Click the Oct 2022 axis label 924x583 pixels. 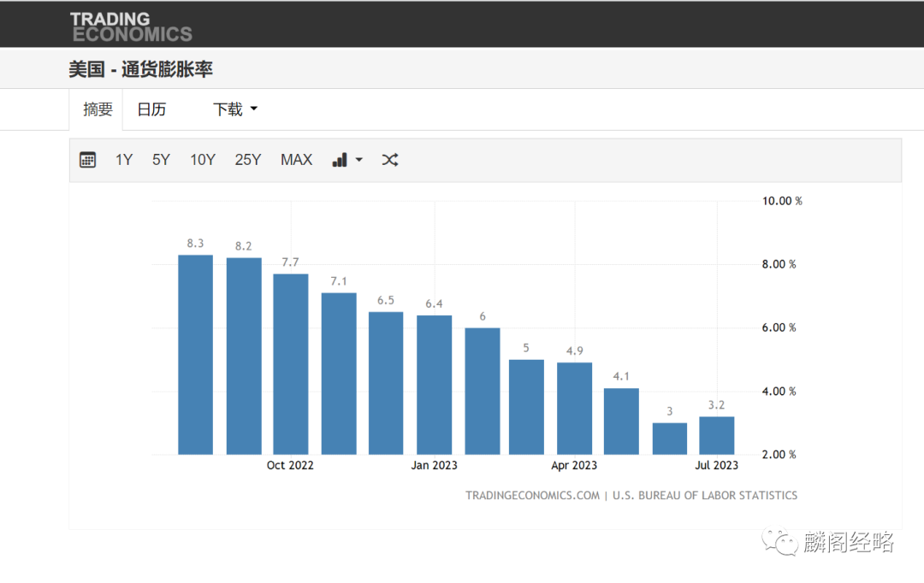pyautogui.click(x=290, y=465)
